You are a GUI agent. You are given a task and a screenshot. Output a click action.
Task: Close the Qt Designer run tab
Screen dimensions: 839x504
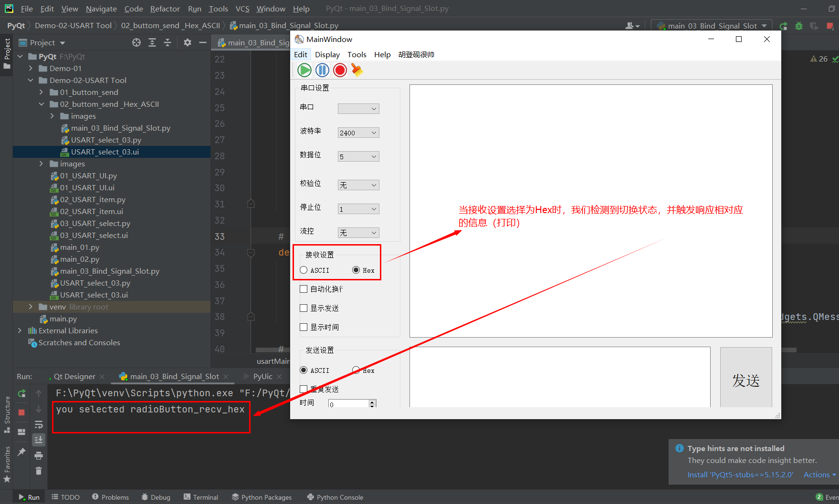[x=102, y=377]
